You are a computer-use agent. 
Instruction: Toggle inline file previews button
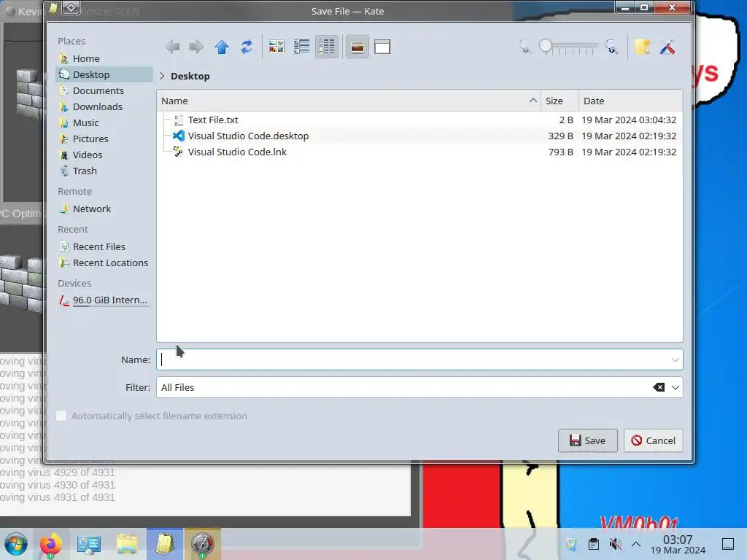point(357,47)
